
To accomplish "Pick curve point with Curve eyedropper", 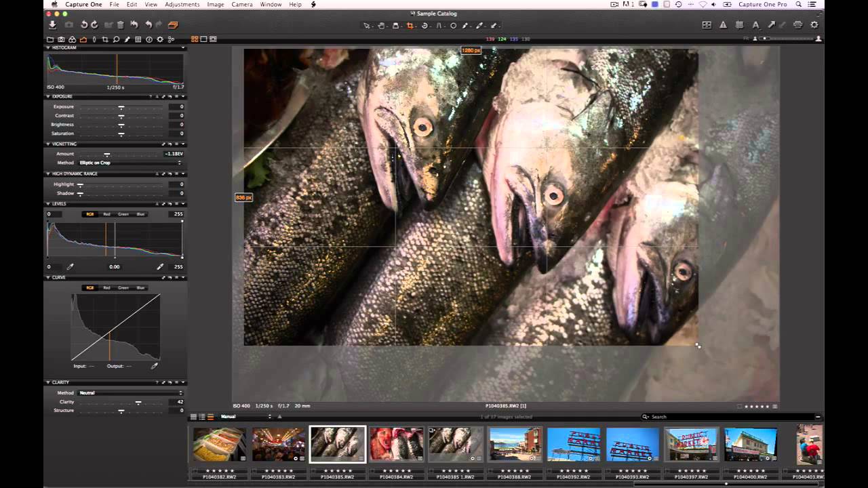I will click(x=155, y=366).
